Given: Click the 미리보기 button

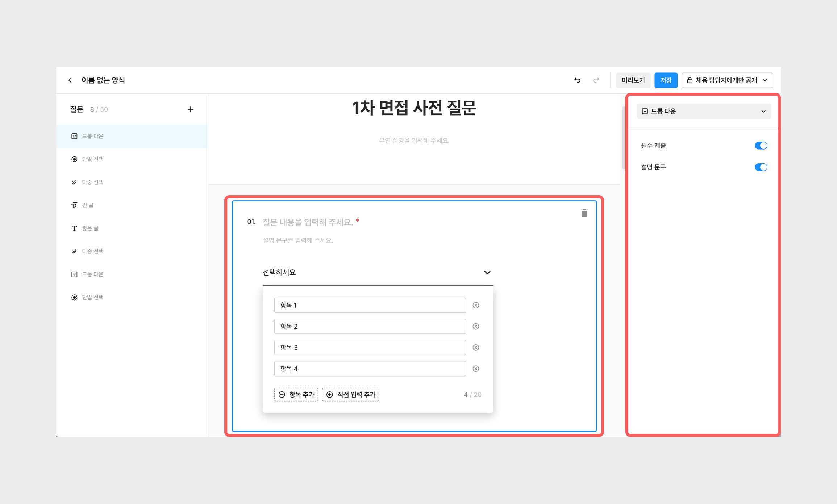Looking at the screenshot, I should (x=633, y=80).
